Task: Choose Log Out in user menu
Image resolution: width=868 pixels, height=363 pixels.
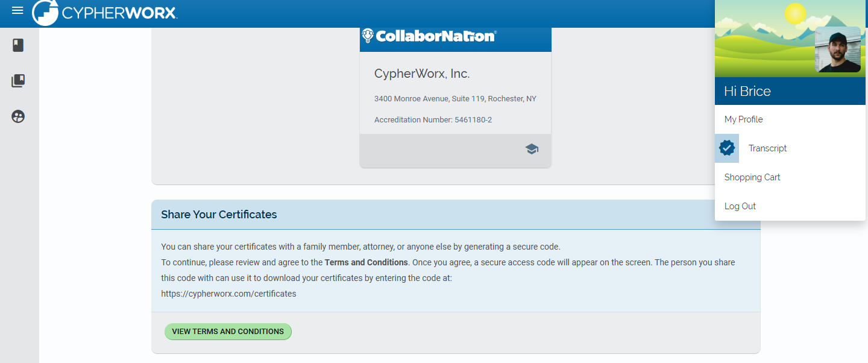Action: click(790, 206)
